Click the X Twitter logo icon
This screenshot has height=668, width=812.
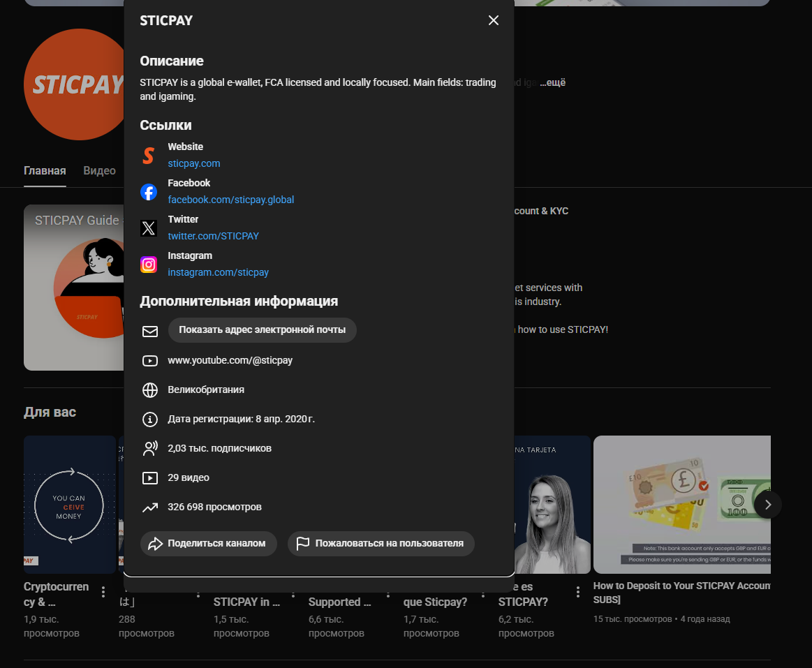coord(149,228)
